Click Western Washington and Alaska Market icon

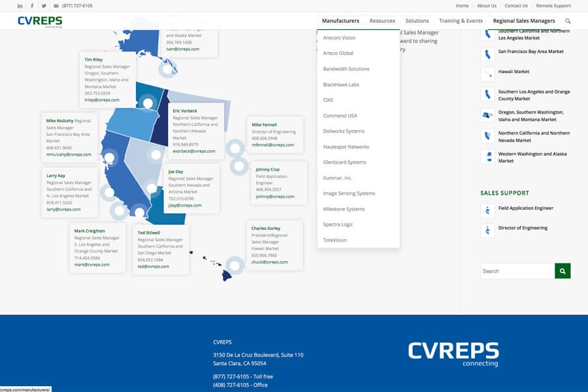pos(487,156)
